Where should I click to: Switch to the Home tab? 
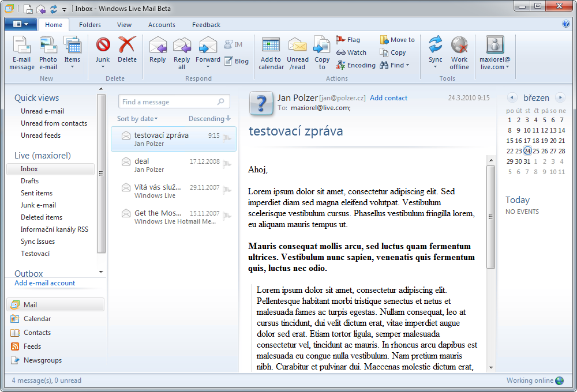click(54, 25)
